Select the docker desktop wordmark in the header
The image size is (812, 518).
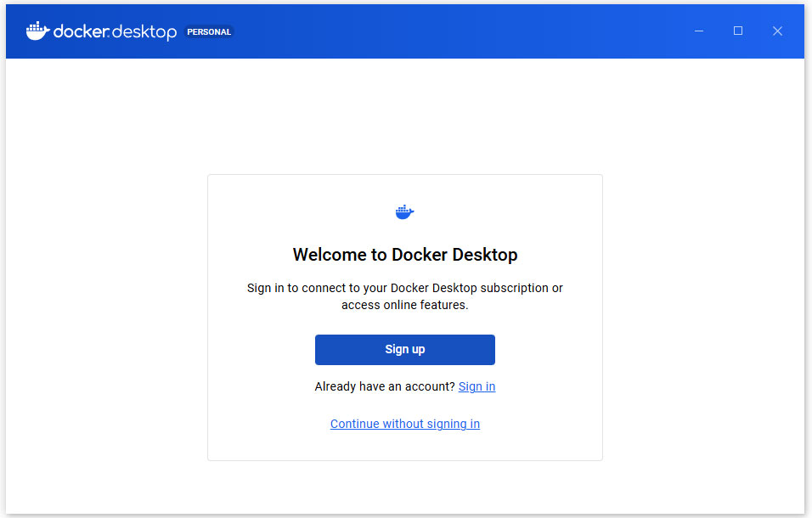[116, 31]
